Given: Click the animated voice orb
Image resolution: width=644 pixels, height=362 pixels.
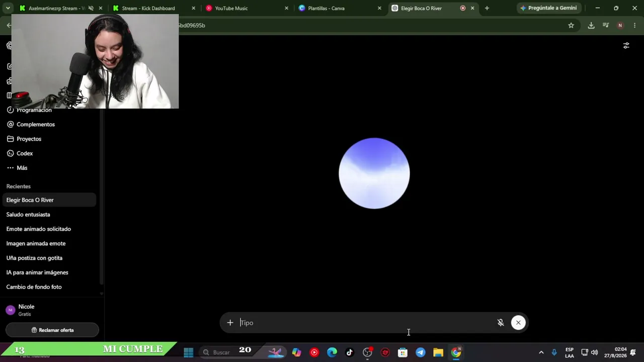Looking at the screenshot, I should pos(374,173).
